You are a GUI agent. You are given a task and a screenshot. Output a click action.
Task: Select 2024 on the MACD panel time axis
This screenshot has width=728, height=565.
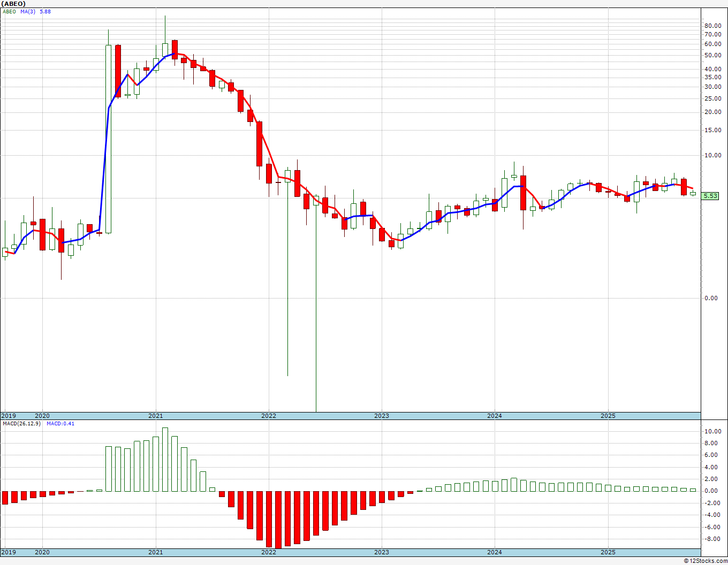[x=495, y=552]
